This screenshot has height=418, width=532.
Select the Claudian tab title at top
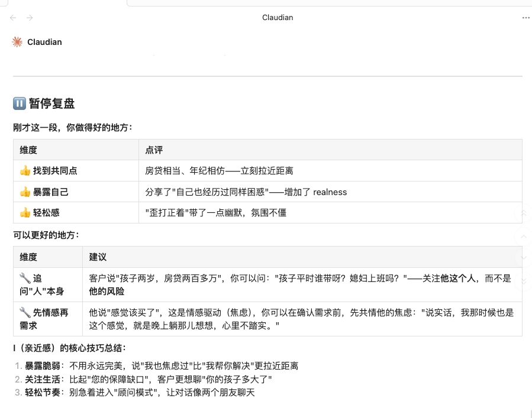pyautogui.click(x=278, y=18)
